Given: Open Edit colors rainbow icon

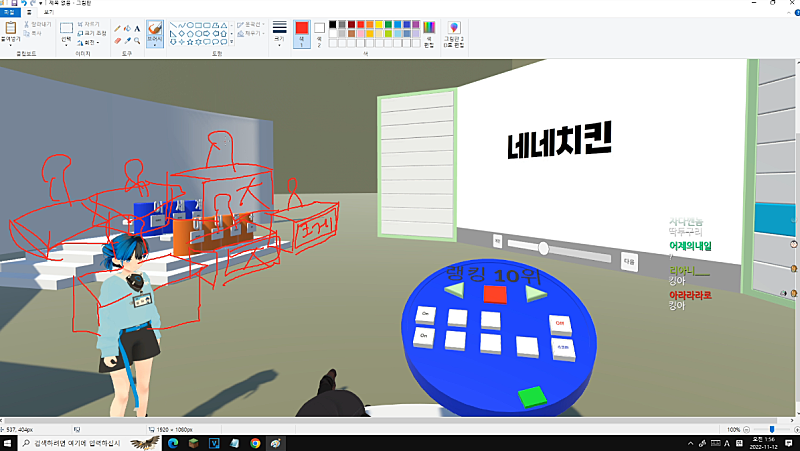Looking at the screenshot, I should click(x=429, y=28).
